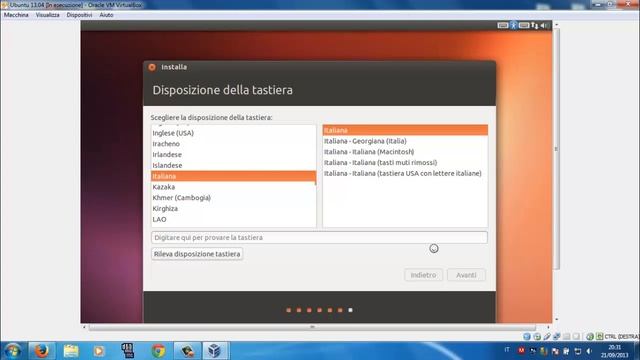Image resolution: width=640 pixels, height=360 pixels.
Task: Click IT language indicator in taskbar
Action: tap(507, 350)
